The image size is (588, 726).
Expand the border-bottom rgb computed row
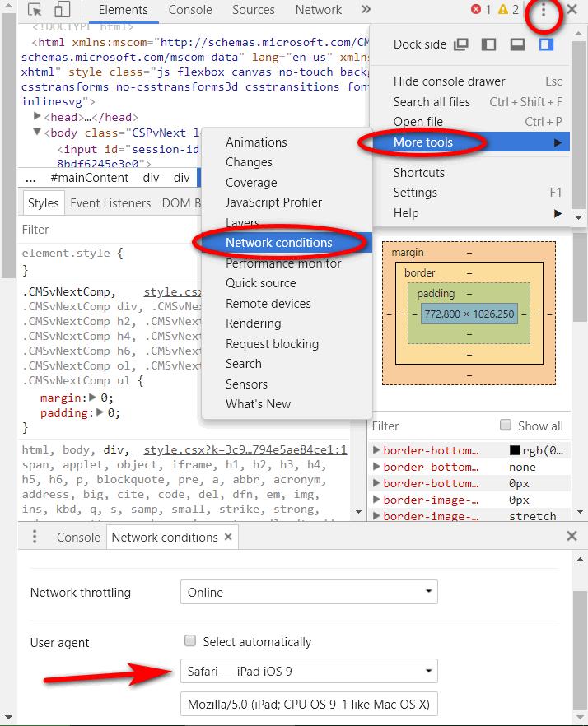click(x=376, y=450)
